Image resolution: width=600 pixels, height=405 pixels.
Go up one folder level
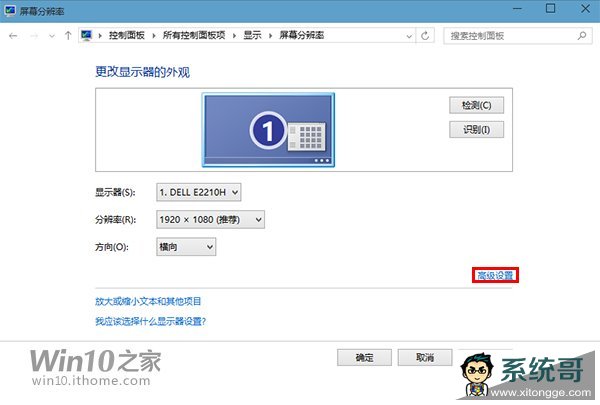click(x=68, y=36)
